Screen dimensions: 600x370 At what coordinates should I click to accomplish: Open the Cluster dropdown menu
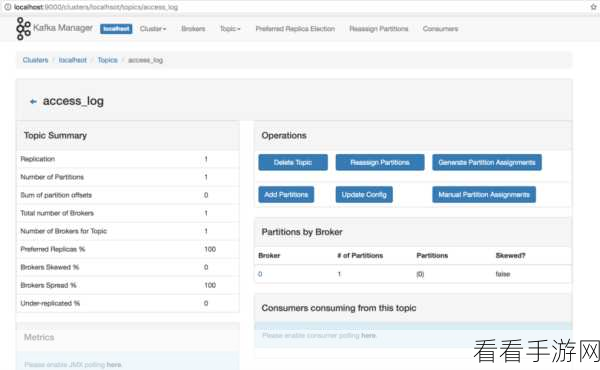tap(153, 29)
